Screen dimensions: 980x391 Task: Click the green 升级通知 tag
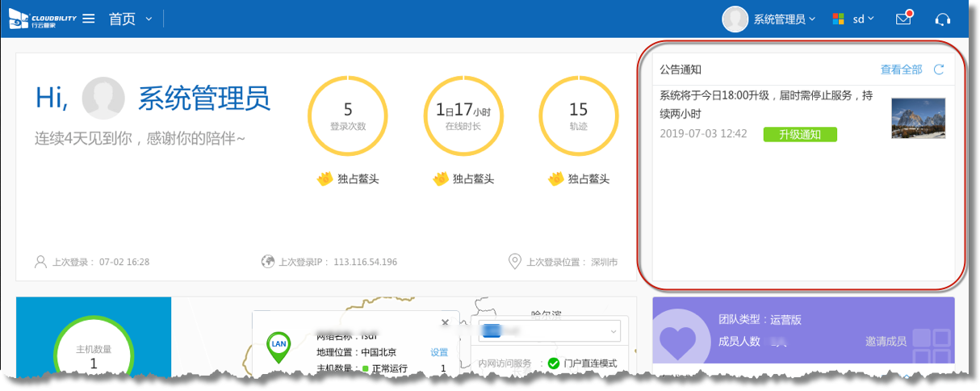click(x=799, y=134)
